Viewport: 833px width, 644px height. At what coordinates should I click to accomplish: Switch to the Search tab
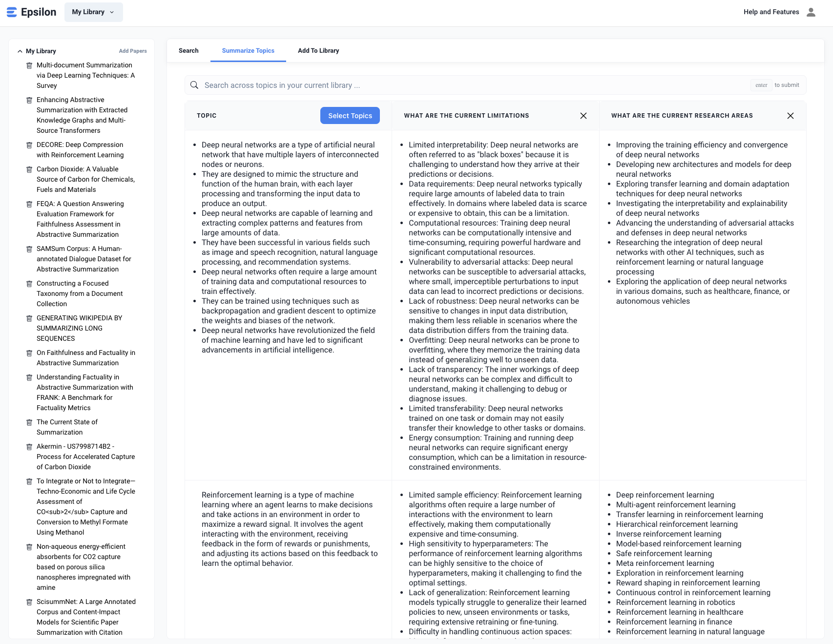188,51
